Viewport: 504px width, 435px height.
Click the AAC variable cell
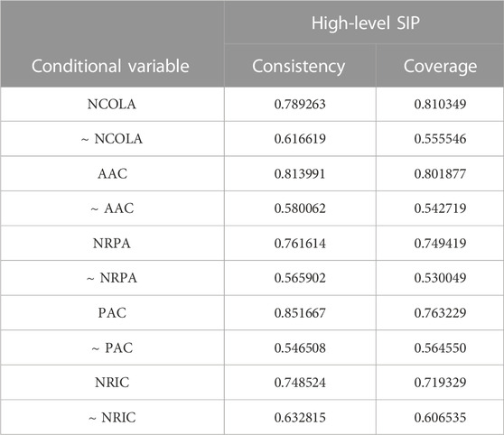pos(112,174)
